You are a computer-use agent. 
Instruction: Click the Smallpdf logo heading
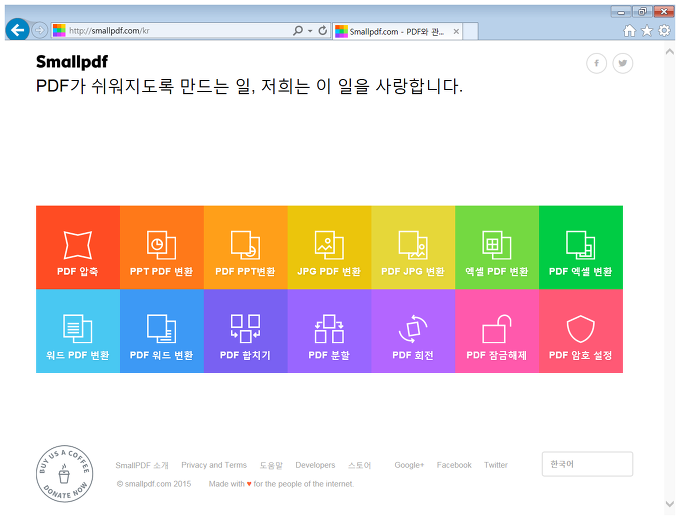[x=72, y=62]
